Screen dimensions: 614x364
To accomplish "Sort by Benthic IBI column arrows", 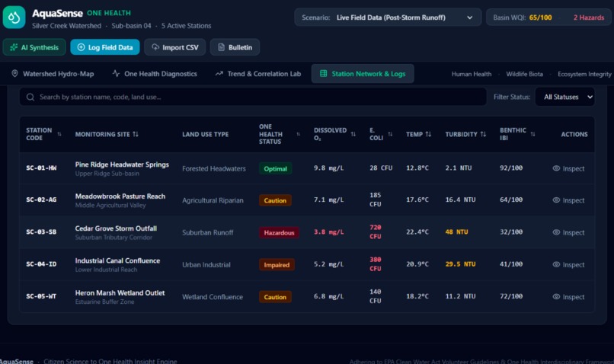I will pyautogui.click(x=532, y=134).
